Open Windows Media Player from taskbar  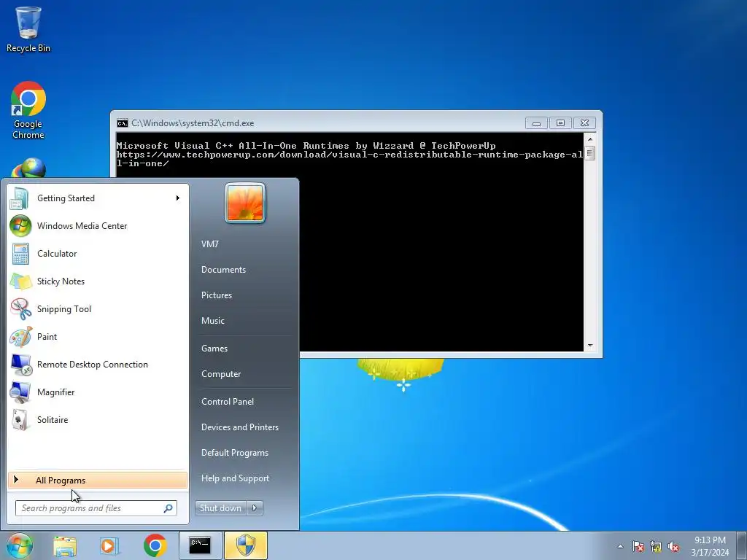pyautogui.click(x=109, y=545)
